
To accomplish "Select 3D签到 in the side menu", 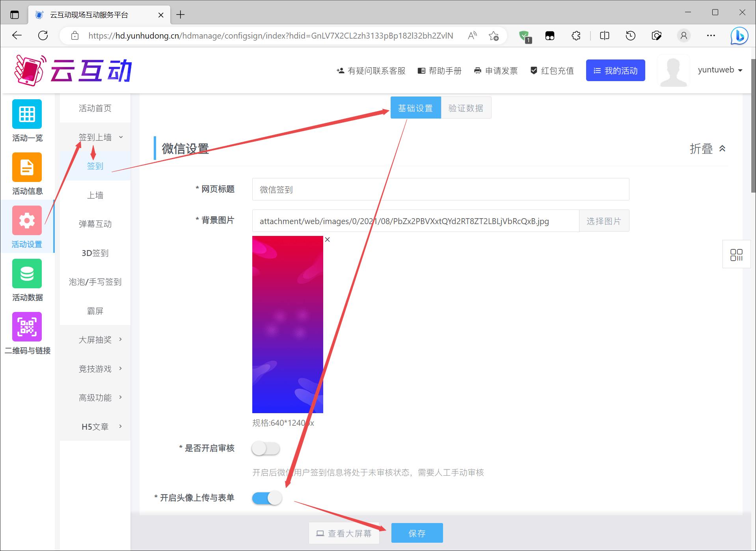I will [x=95, y=253].
